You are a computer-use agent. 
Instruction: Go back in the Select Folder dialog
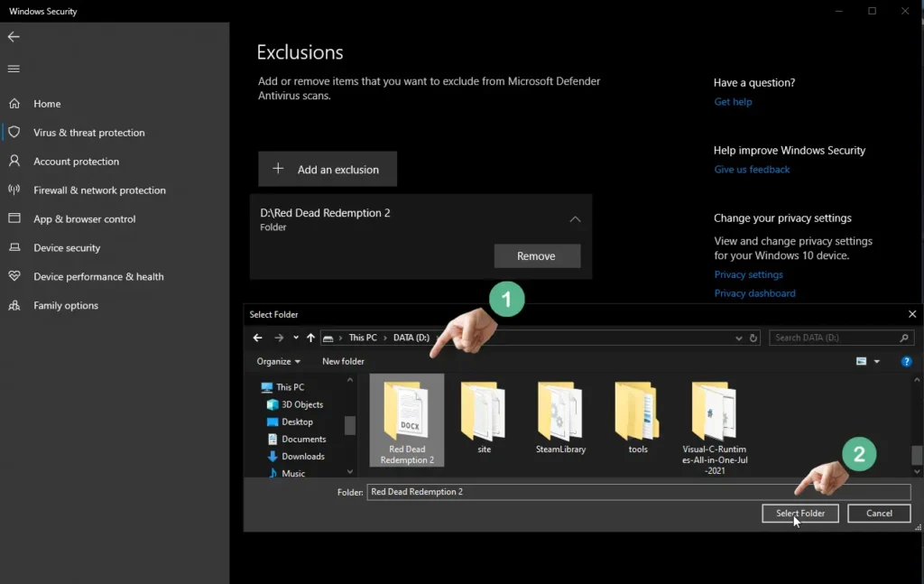tap(257, 338)
